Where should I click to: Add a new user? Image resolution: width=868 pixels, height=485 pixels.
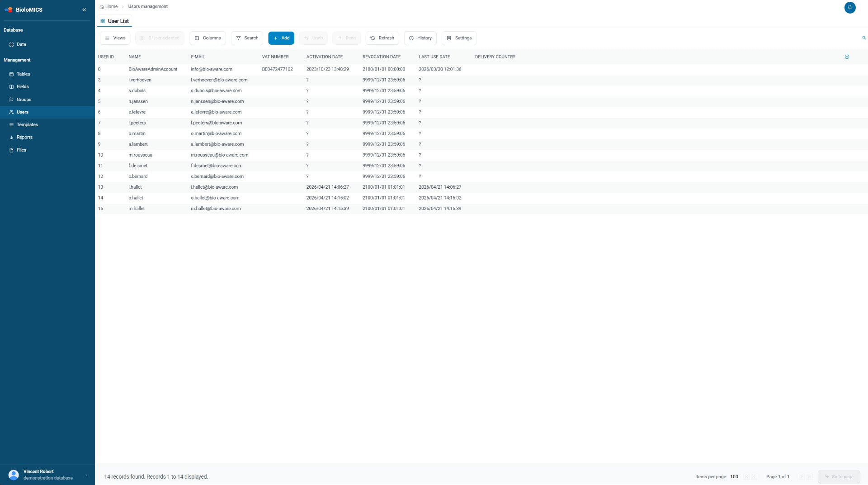pos(281,38)
